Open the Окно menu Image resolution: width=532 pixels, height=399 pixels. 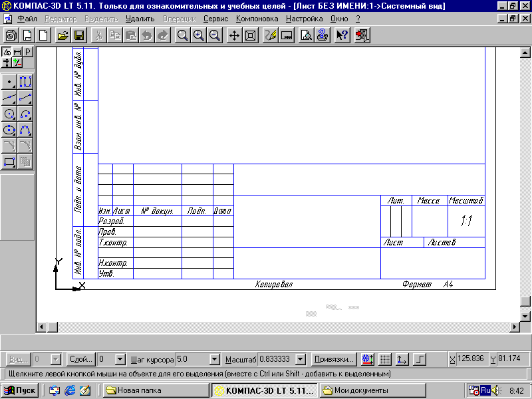pos(339,19)
